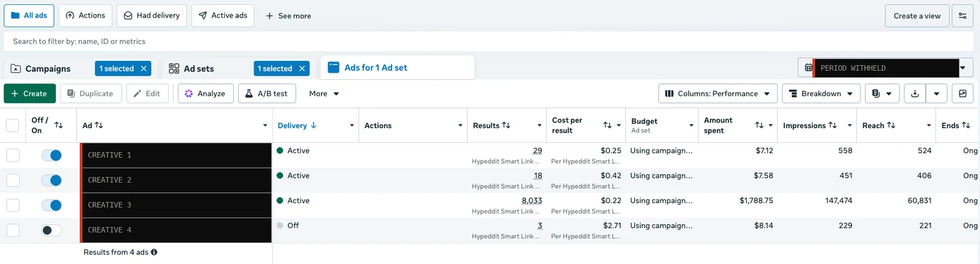This screenshot has height=264, width=980.
Task: Turn on the CREATIVE 4 ad toggle
Action: (x=51, y=230)
